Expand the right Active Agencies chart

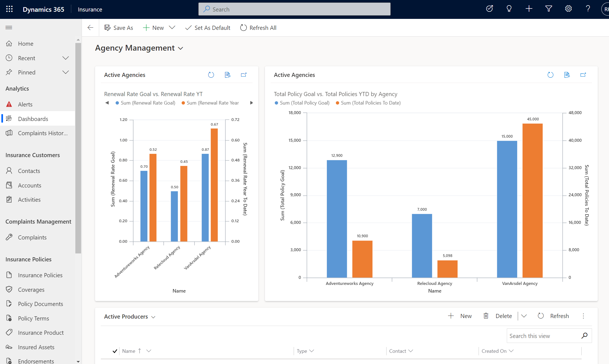point(583,75)
